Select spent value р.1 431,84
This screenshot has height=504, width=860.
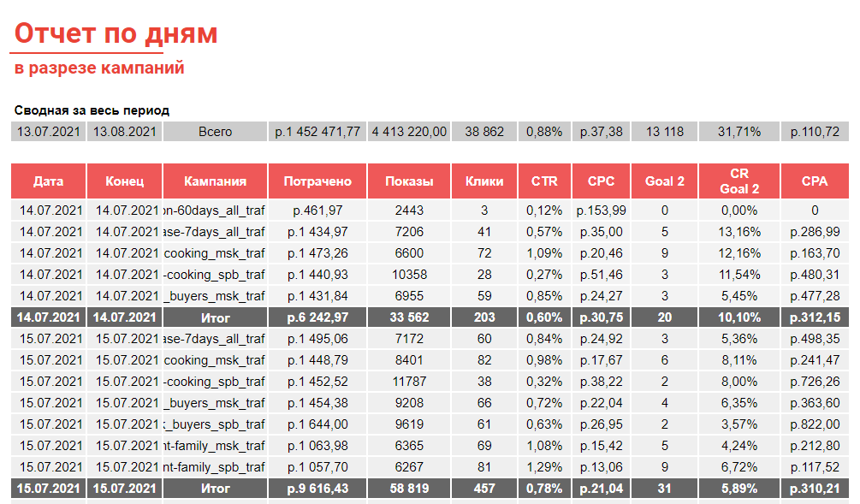tap(317, 296)
